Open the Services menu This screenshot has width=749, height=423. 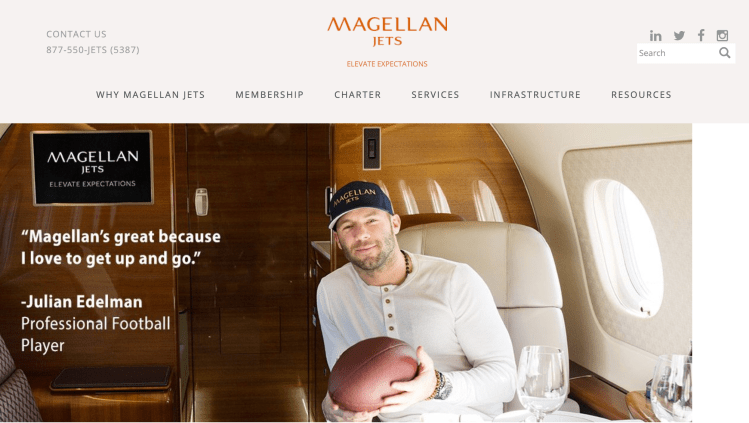[435, 95]
